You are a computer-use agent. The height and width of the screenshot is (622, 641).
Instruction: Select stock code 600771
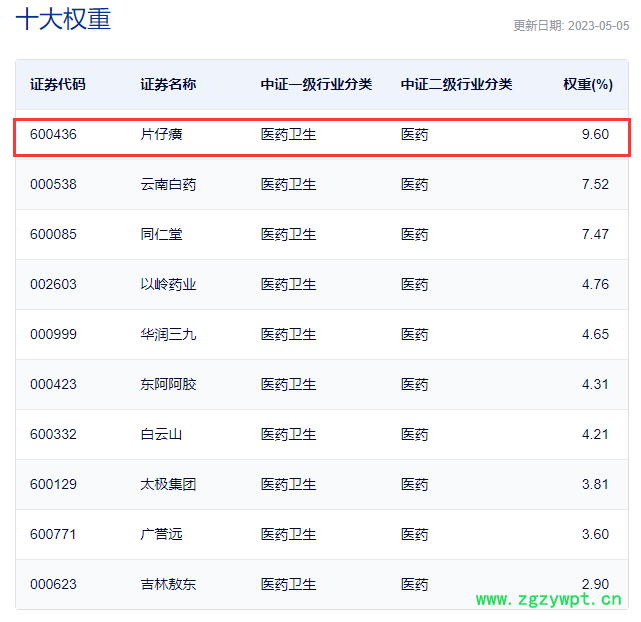click(53, 534)
